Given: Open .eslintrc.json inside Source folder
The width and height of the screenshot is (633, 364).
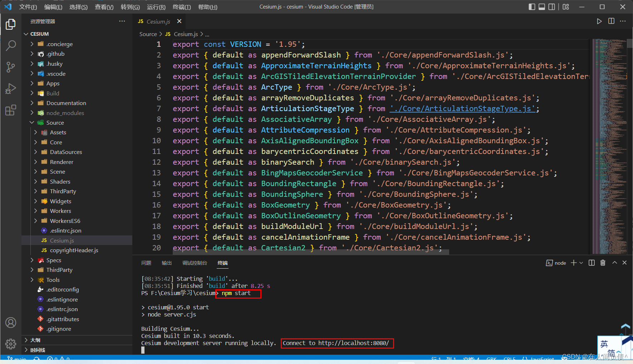Looking at the screenshot, I should [77, 230].
